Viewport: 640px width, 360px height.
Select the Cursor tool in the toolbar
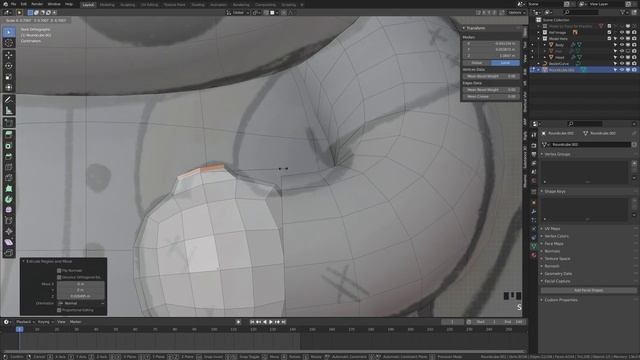9,43
